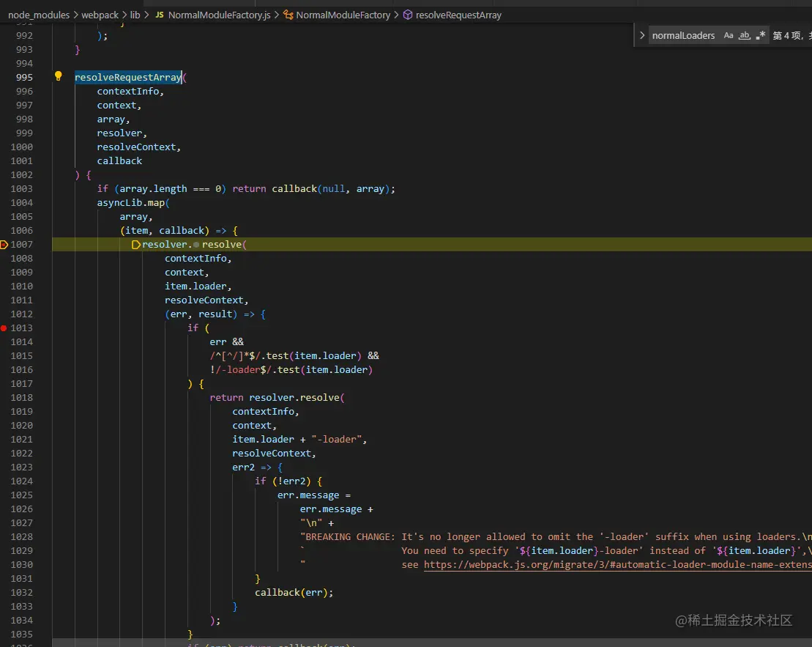Image resolution: width=812 pixels, height=647 pixels.
Task: Click '(err, result) =>' on line 1012
Action: click(x=209, y=314)
